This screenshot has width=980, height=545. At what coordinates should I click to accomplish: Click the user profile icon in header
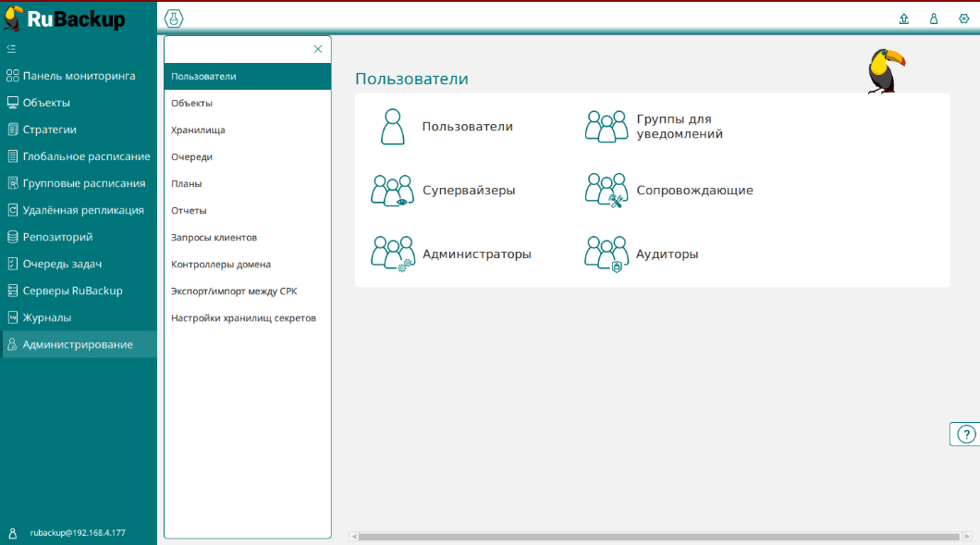tap(934, 19)
